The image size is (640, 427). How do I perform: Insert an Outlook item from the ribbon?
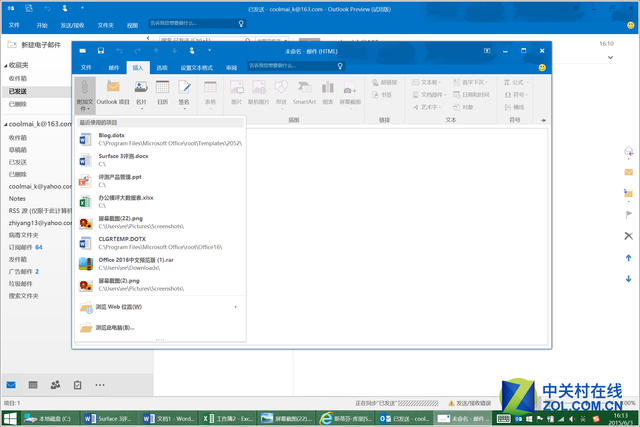113,93
